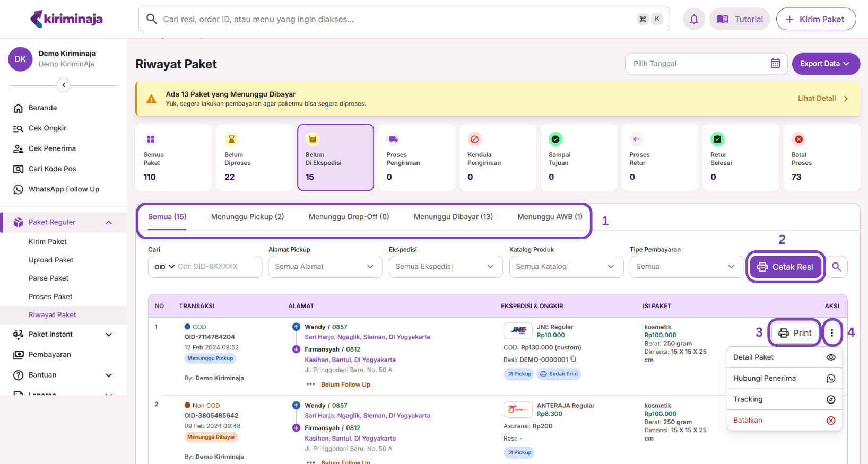This screenshot has height=464, width=868.
Task: Switch to the Menunggu Pickup (2) tab
Action: pos(247,217)
